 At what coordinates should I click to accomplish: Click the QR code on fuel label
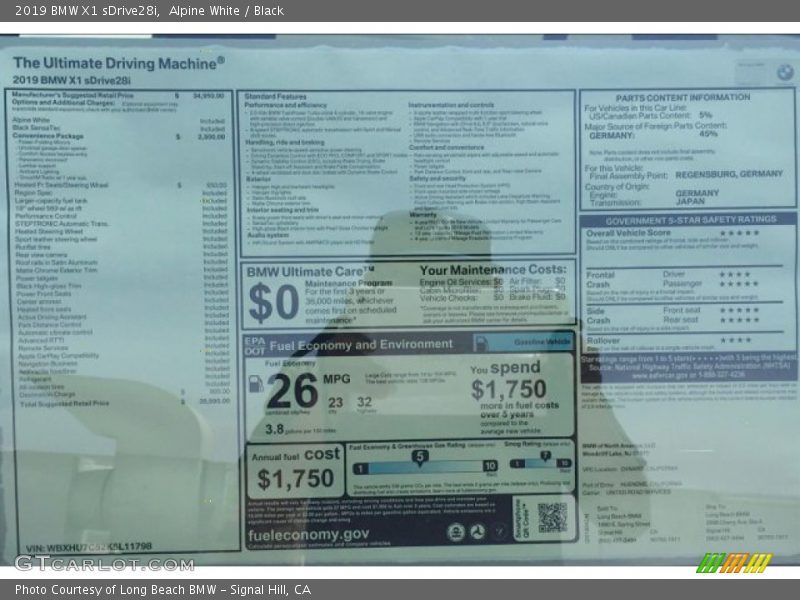tap(552, 517)
